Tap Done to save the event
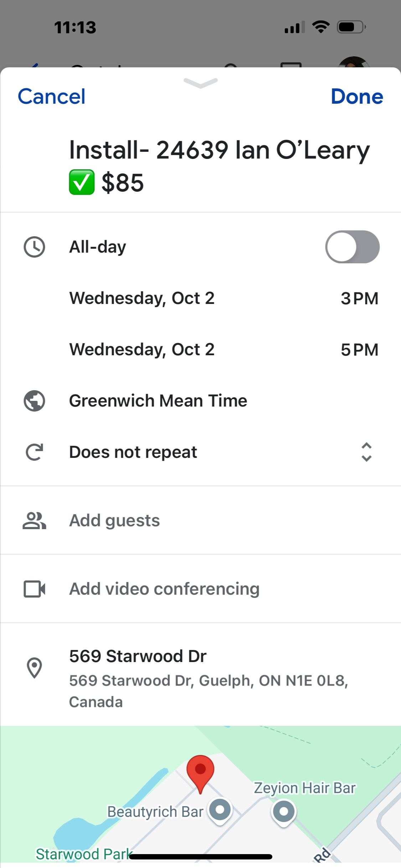The image size is (401, 868). pyautogui.click(x=357, y=97)
